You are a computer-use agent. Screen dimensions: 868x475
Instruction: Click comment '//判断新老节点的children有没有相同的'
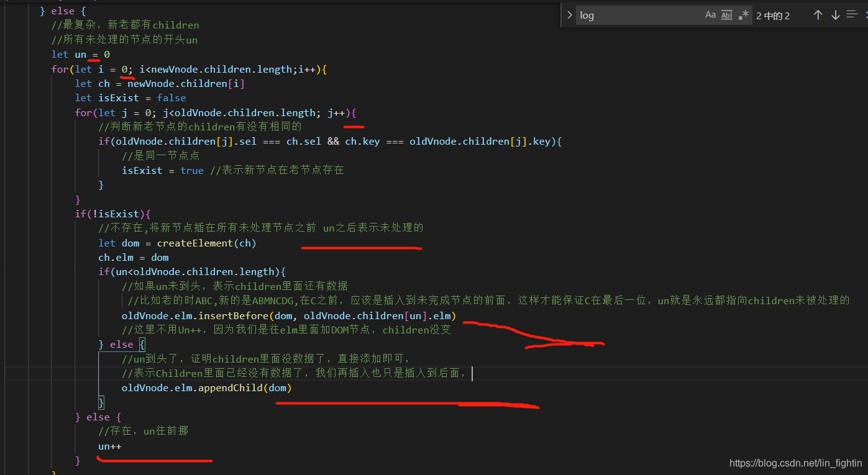(x=200, y=127)
